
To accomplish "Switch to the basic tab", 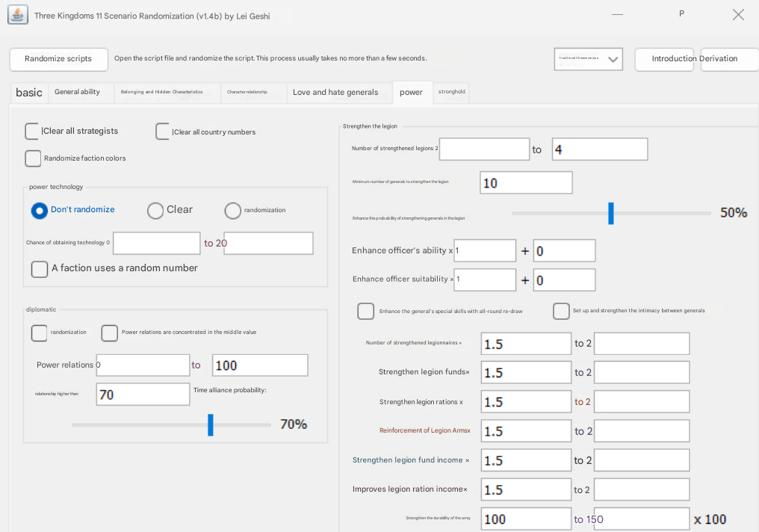I will (29, 93).
